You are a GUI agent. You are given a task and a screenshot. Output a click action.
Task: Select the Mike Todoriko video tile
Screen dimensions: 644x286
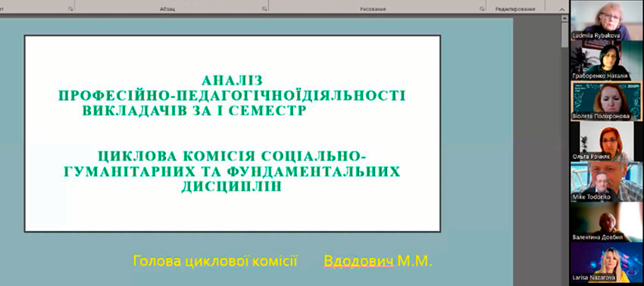pos(607,181)
